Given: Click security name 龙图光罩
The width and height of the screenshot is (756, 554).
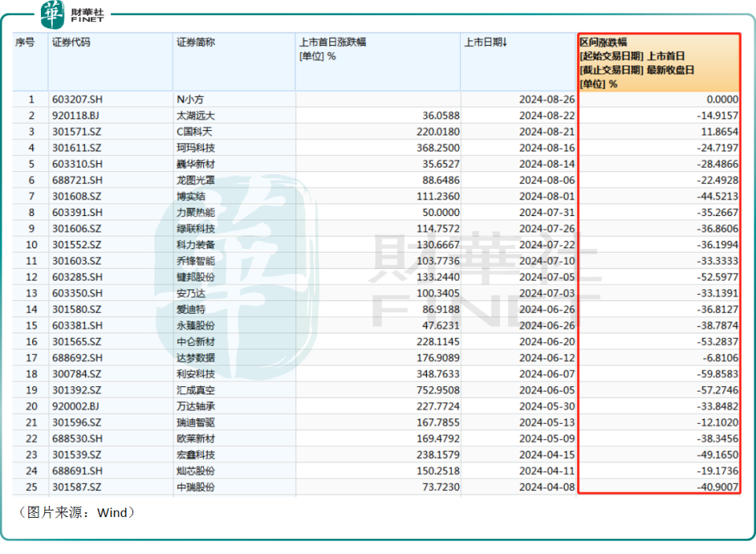Looking at the screenshot, I should (x=196, y=180).
